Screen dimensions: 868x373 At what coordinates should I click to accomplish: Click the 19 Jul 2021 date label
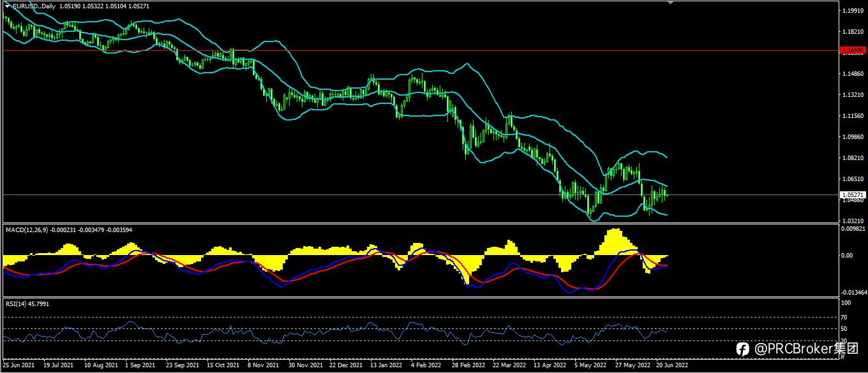coord(59,366)
